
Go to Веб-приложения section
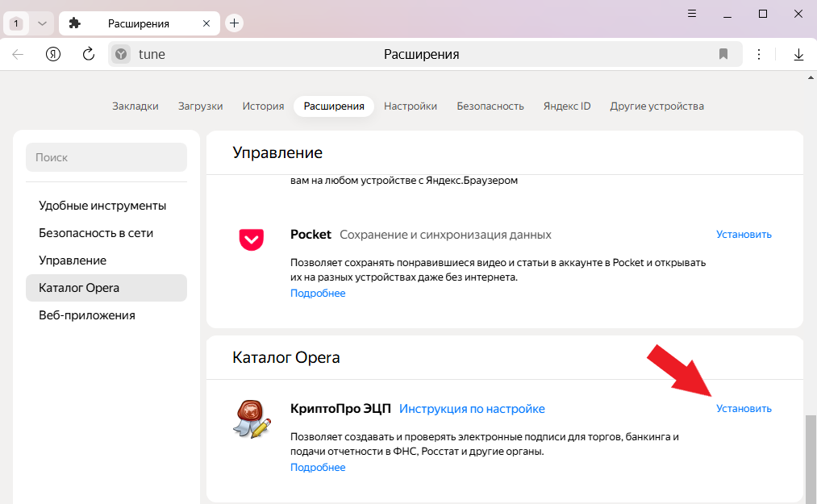pos(87,315)
